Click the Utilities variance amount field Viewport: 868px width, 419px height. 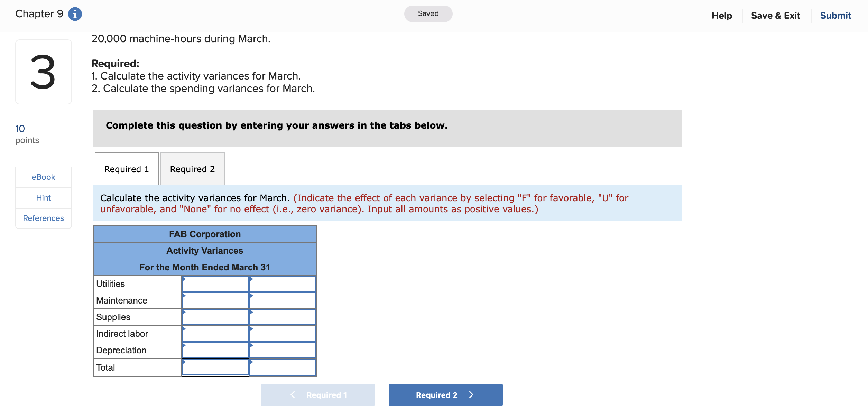point(214,283)
